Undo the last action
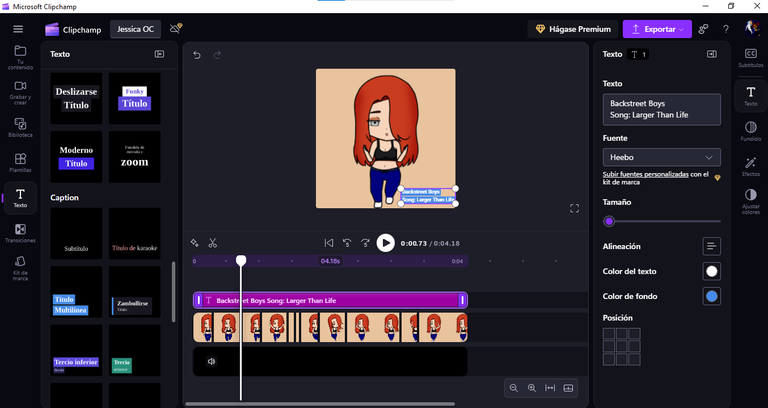 pyautogui.click(x=197, y=55)
